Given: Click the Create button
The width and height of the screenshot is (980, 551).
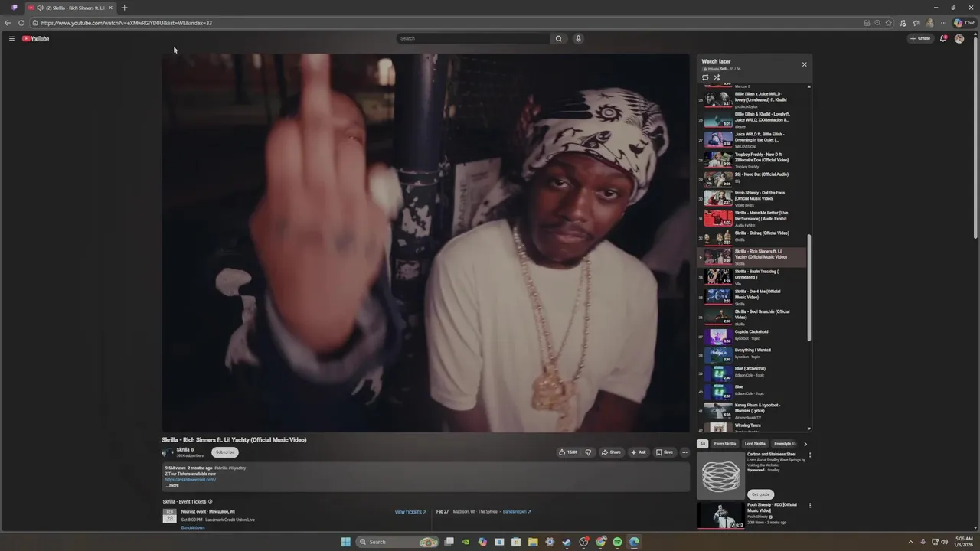Looking at the screenshot, I should [x=920, y=38].
